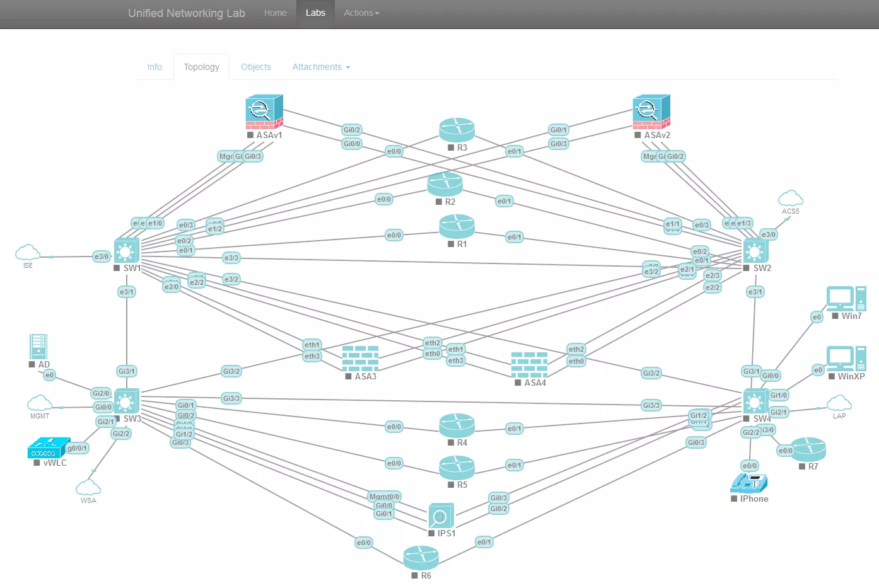Select the R3 router icon
879x588 pixels.
tap(457, 130)
